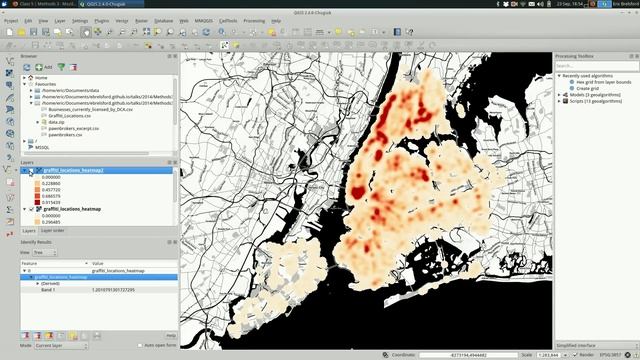Click the Pan Map to Selection tool
640x360 pixels.
pyautogui.click(x=98, y=32)
